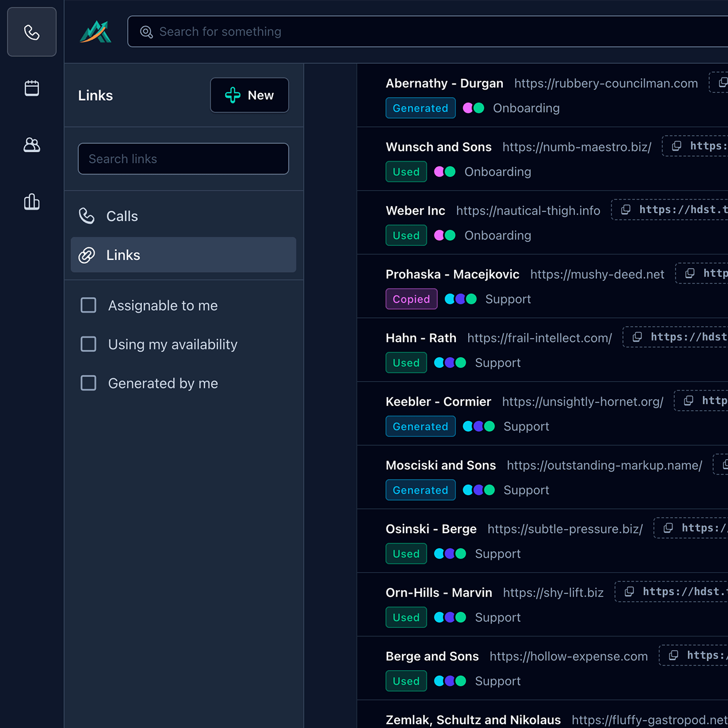Click the Used badge for Orn-Hills - Marvin
This screenshot has width=728, height=728.
407,617
